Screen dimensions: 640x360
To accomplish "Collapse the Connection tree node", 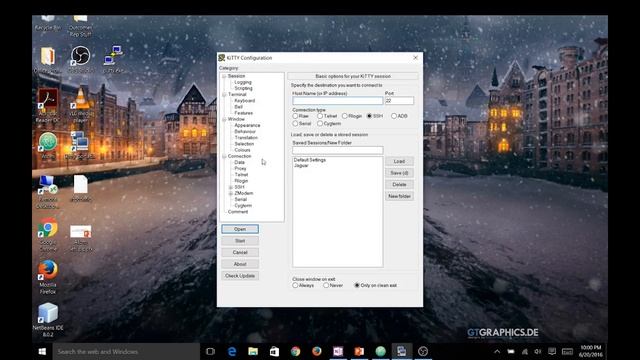I will [x=224, y=156].
